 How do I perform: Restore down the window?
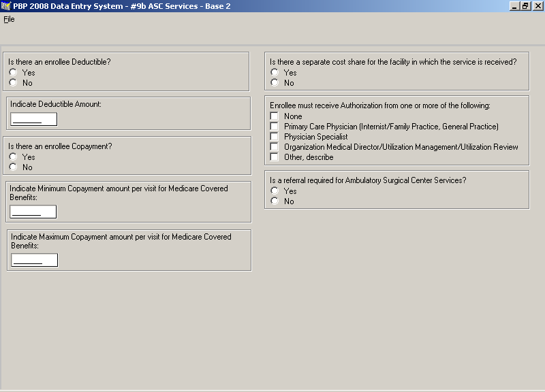[525, 6]
